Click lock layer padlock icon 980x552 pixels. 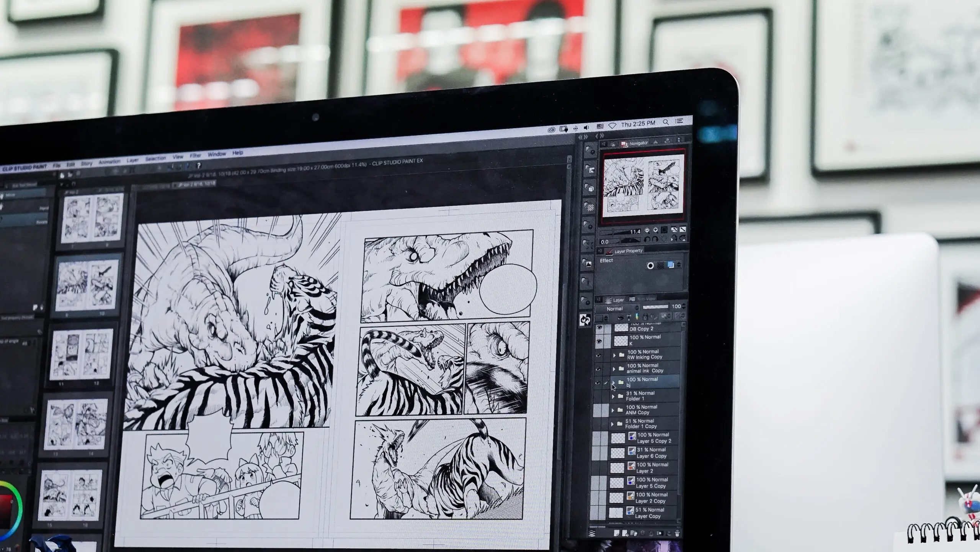pyautogui.click(x=645, y=317)
